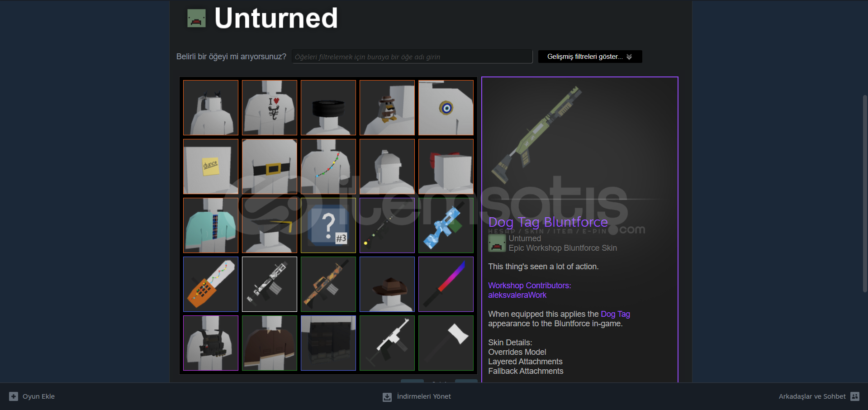
Task: Focus the item name filter input field
Action: tap(412, 57)
